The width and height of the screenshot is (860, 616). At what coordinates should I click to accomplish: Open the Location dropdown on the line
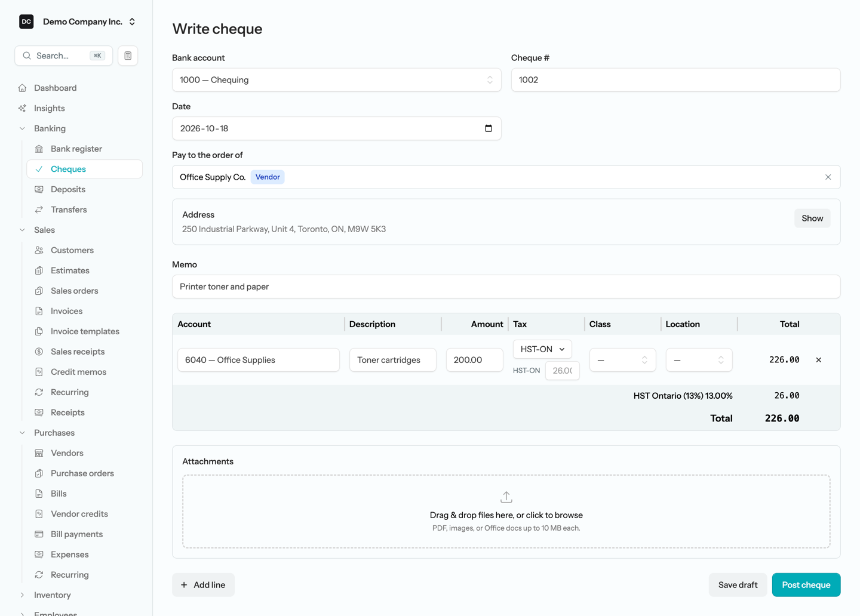click(699, 360)
